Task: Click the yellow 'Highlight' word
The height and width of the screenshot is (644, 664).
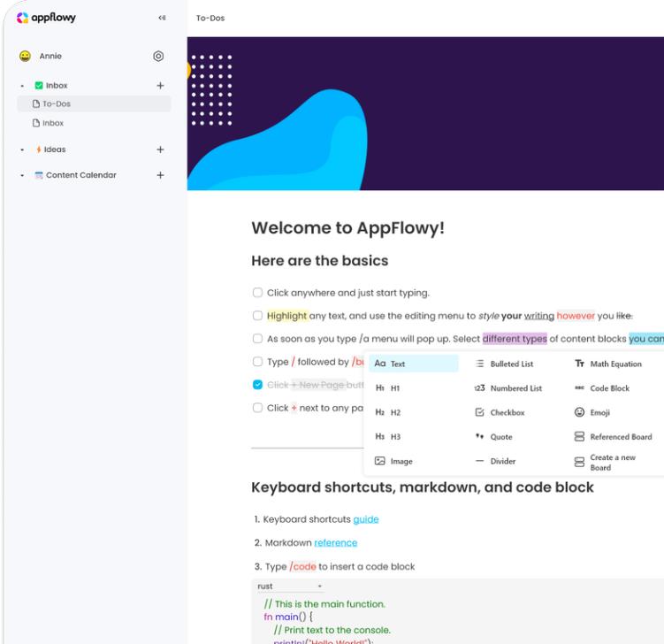Action: [287, 316]
